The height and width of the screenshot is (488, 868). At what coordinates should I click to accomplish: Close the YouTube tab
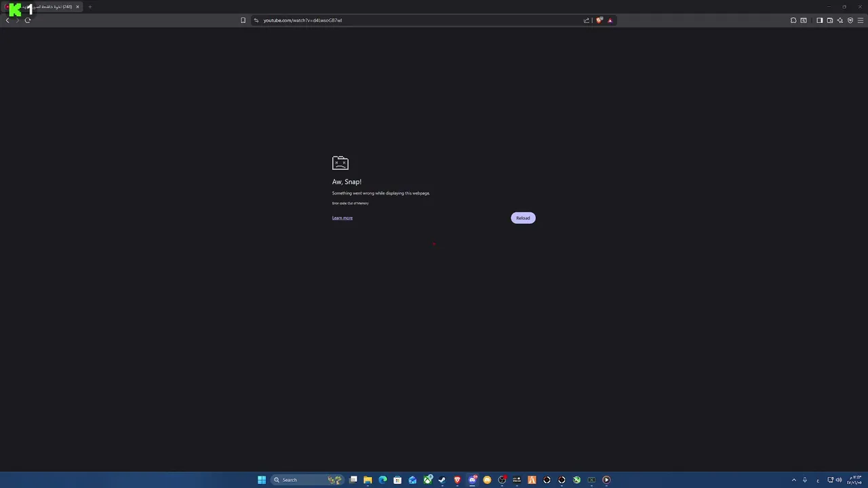77,7
